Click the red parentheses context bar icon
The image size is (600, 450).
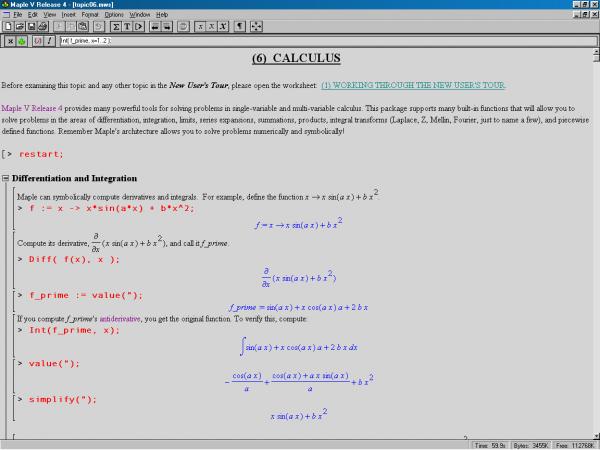click(x=38, y=41)
